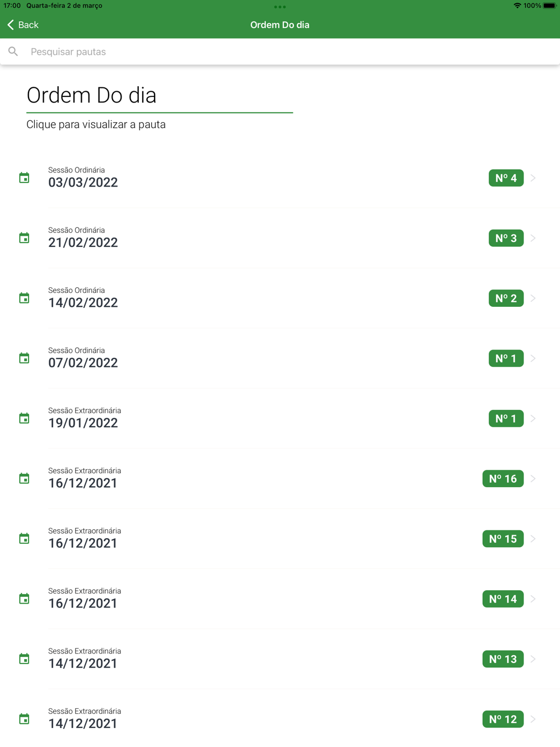560x747 pixels.
Task: Click calendar icon for 14/02/2022 session
Action: 24,298
